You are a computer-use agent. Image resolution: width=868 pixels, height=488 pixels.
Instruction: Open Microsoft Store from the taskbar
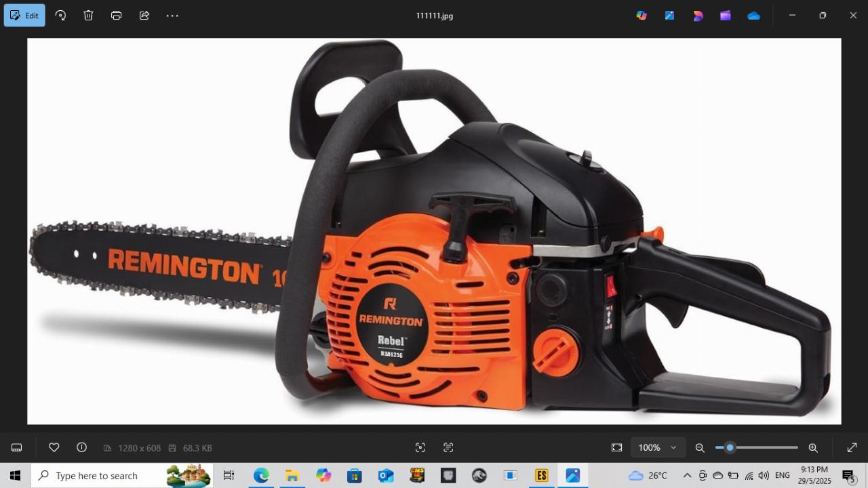click(x=355, y=476)
